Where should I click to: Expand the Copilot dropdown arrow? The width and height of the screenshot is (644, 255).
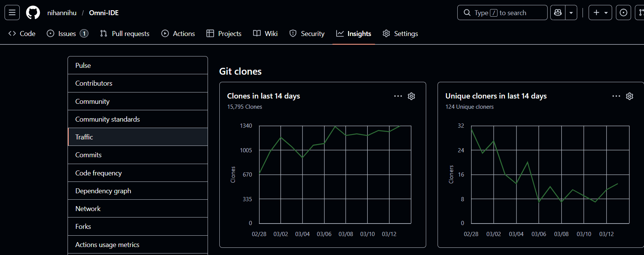[x=571, y=13]
